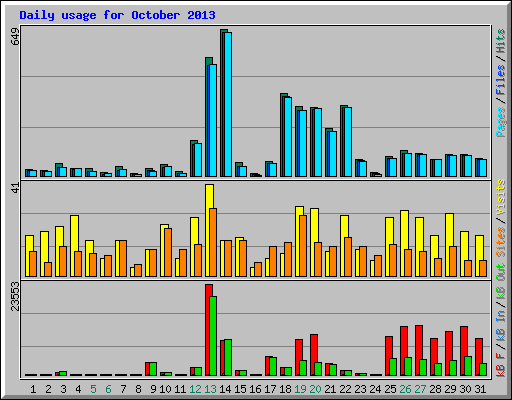Click the kB F legend label
This screenshot has width=512, height=400.
coord(501,365)
